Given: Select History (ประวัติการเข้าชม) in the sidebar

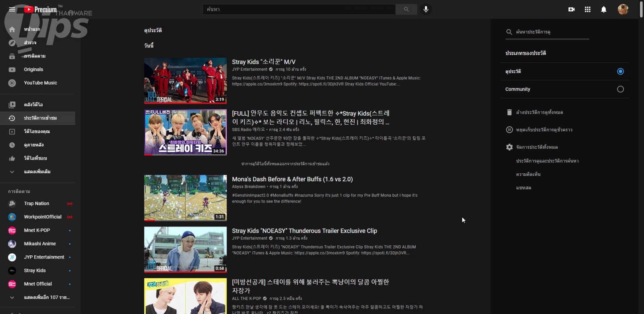Looking at the screenshot, I should [37, 118].
